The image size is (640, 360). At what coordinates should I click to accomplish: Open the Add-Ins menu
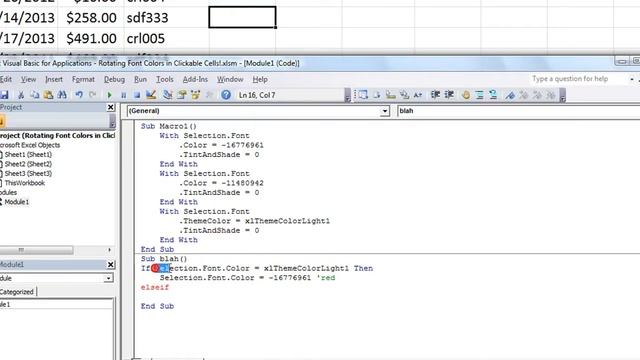tap(195, 79)
